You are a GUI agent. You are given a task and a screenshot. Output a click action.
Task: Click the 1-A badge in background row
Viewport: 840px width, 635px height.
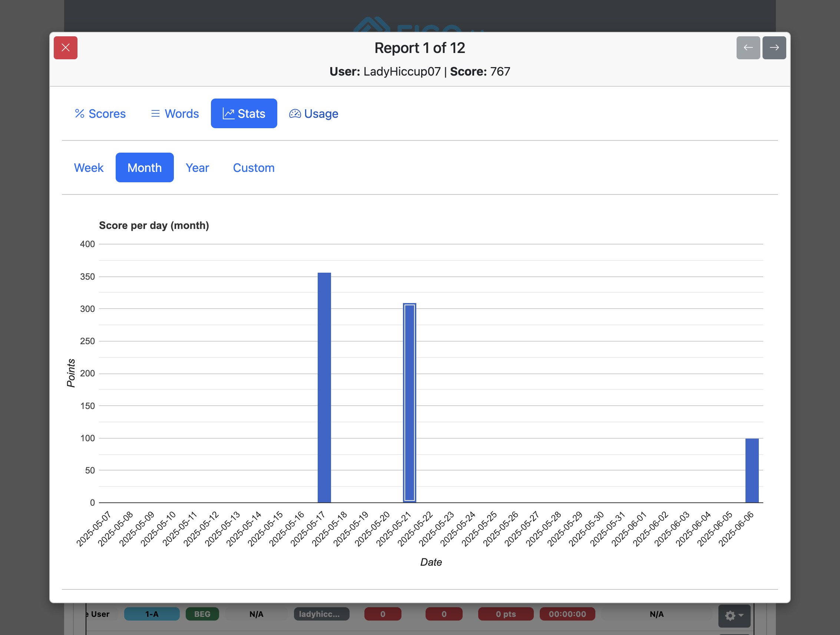pos(152,614)
